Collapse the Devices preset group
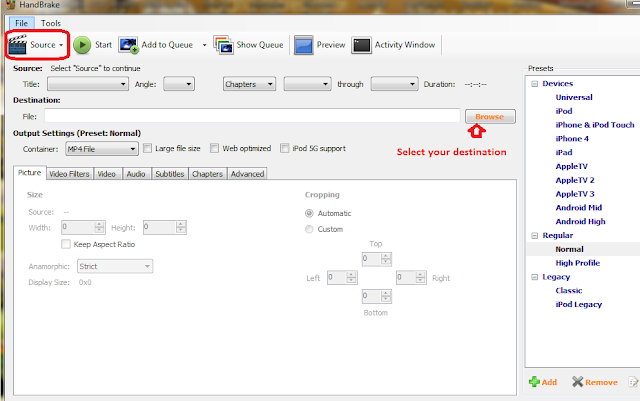Image resolution: width=640 pixels, height=401 pixels. tap(534, 84)
